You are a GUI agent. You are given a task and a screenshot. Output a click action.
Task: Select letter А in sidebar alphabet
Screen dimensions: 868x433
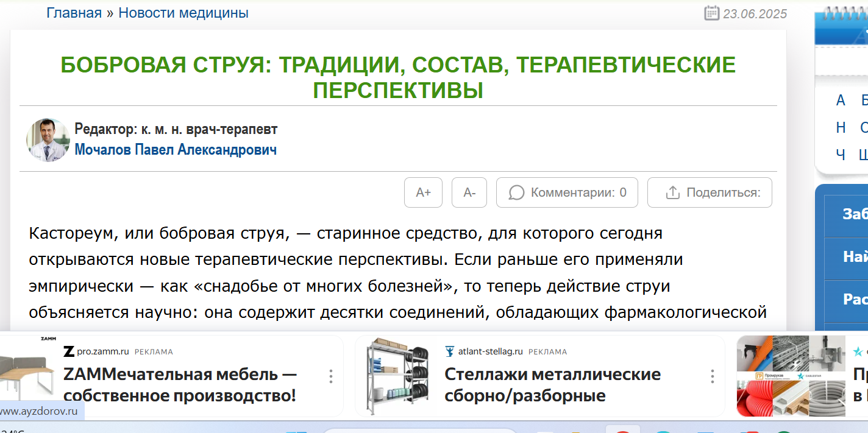coord(841,100)
